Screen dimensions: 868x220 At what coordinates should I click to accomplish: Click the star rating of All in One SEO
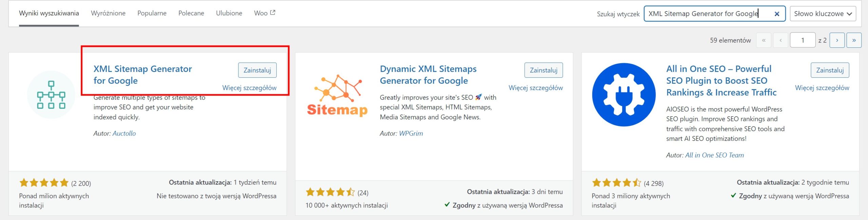(x=616, y=183)
